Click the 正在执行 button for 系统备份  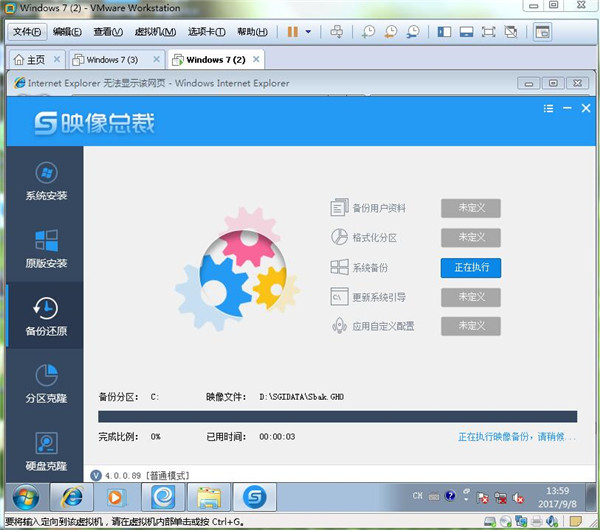click(x=471, y=267)
